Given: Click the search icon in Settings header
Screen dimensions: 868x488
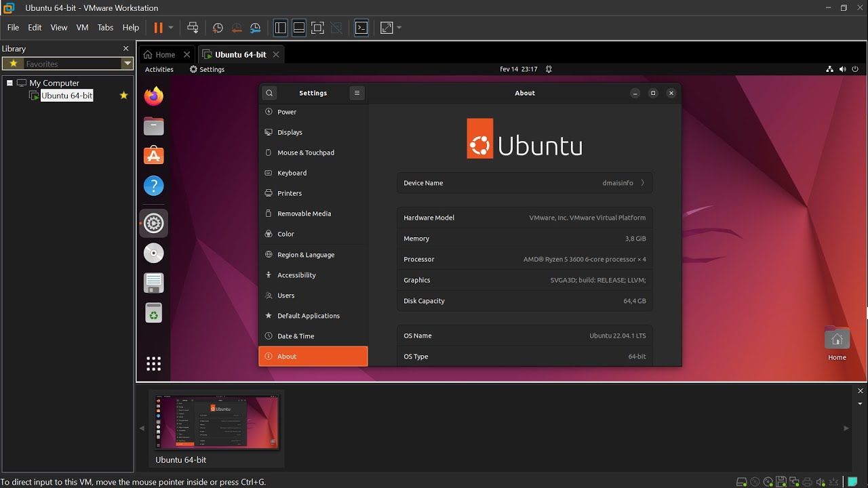Looking at the screenshot, I should click(269, 93).
